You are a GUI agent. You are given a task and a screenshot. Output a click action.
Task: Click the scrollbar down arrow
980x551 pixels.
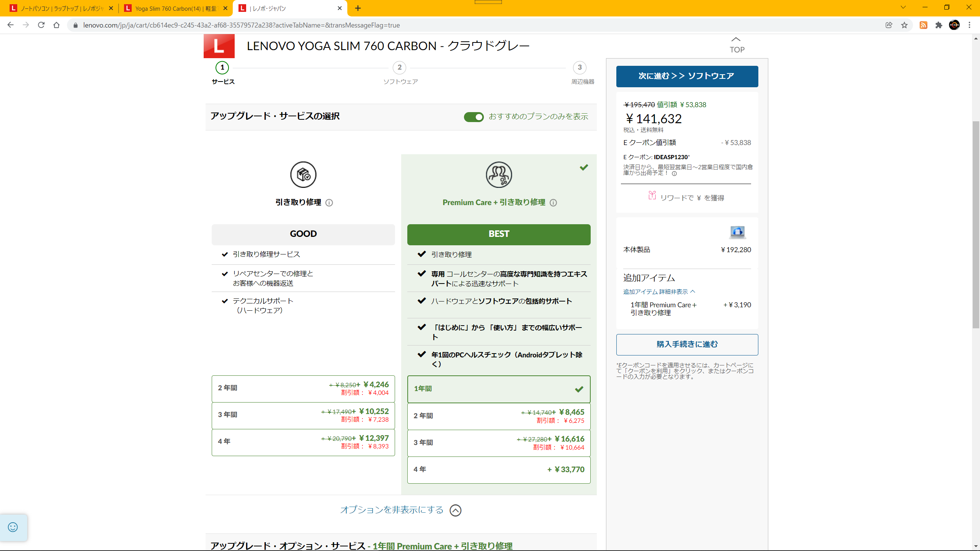pos(976,546)
